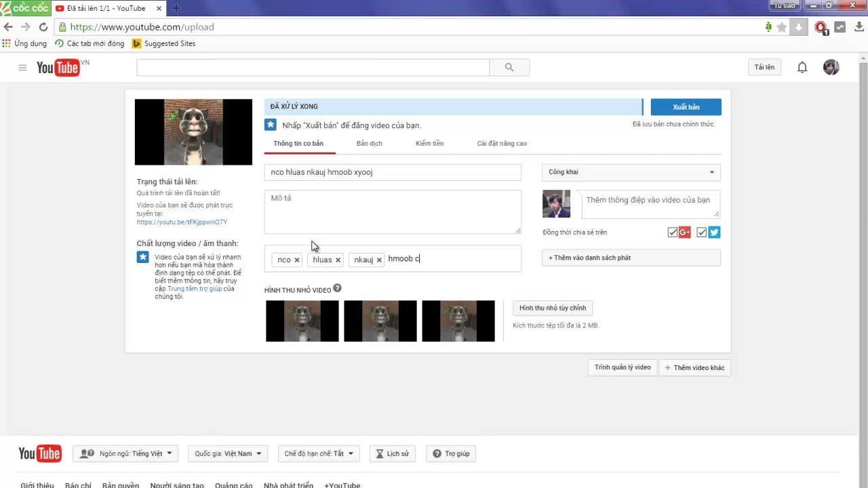Select the third video thumbnail option
Screen dimensions: 868x488
tap(458, 321)
